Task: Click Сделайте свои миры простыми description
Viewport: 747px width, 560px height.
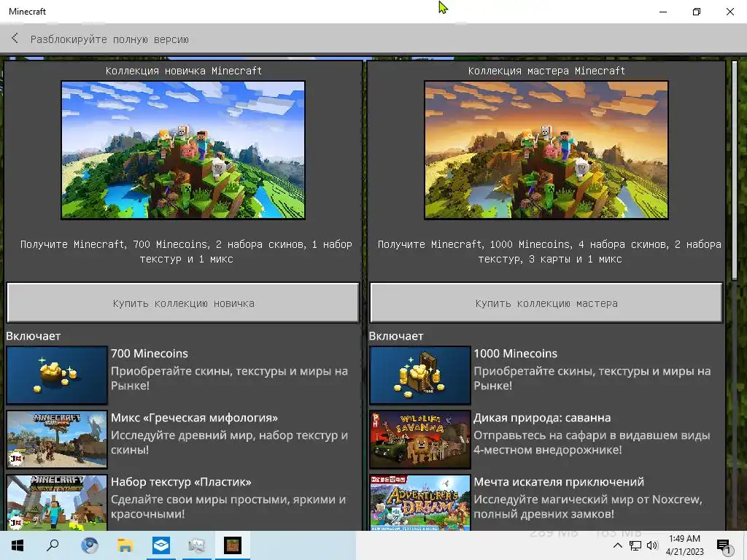Action: [228, 507]
